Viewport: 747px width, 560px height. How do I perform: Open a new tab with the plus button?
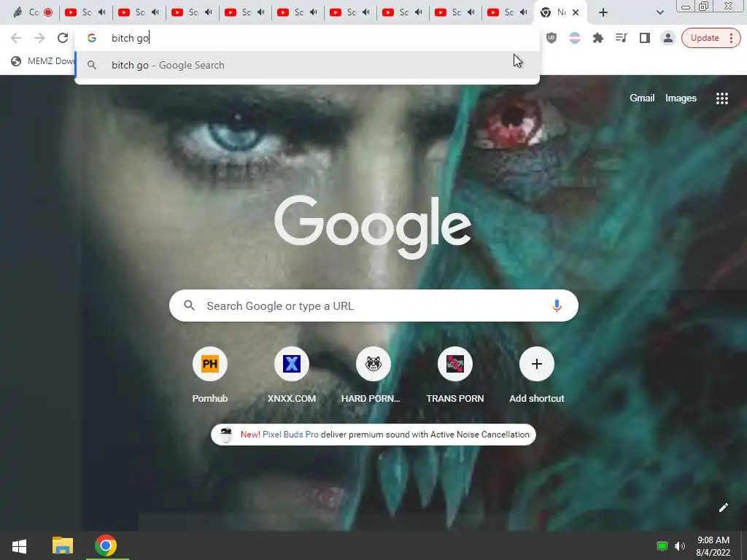603,13
